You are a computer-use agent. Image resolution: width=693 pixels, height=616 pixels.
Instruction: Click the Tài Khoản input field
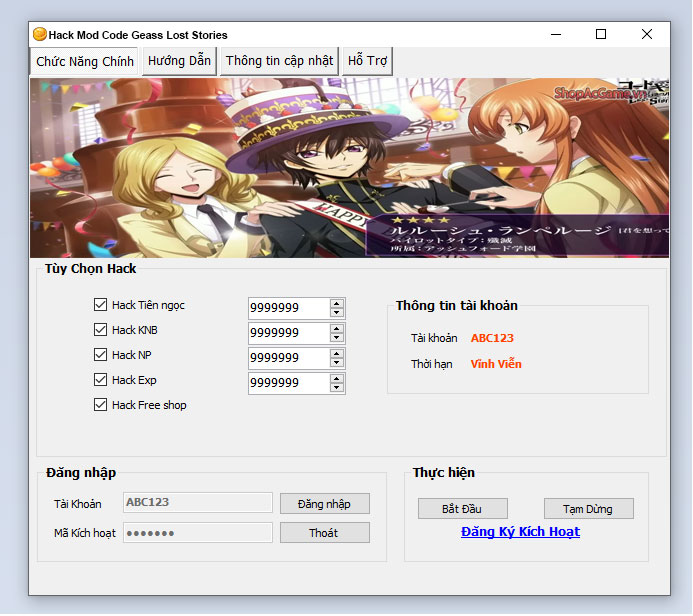pos(198,503)
